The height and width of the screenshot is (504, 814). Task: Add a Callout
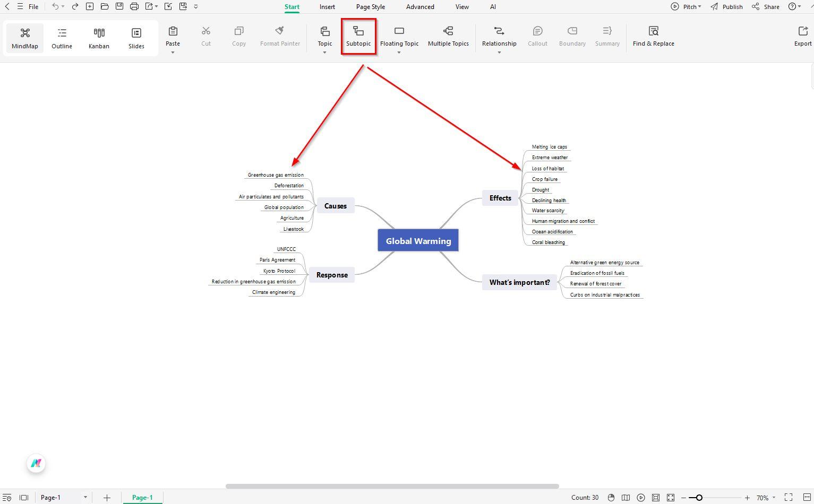tap(537, 36)
